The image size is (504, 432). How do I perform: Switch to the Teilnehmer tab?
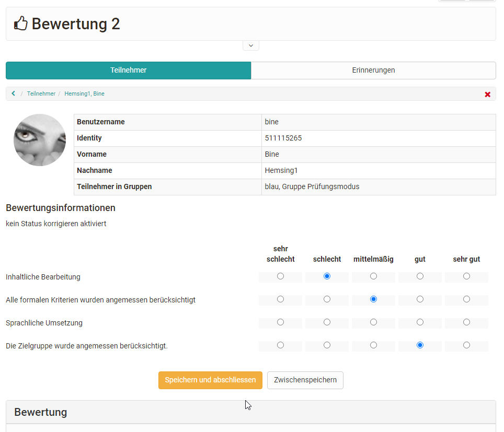pos(128,70)
